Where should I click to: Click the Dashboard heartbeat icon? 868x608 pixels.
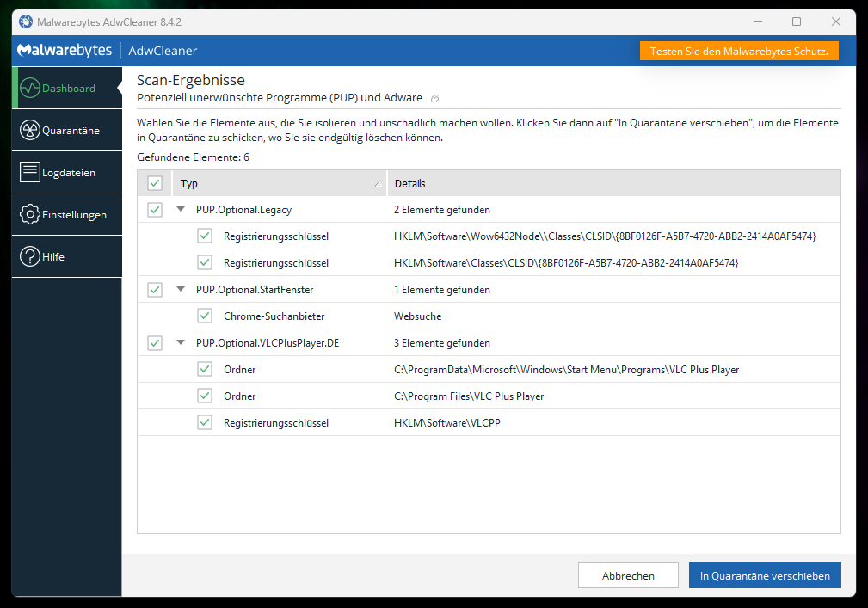[x=30, y=88]
